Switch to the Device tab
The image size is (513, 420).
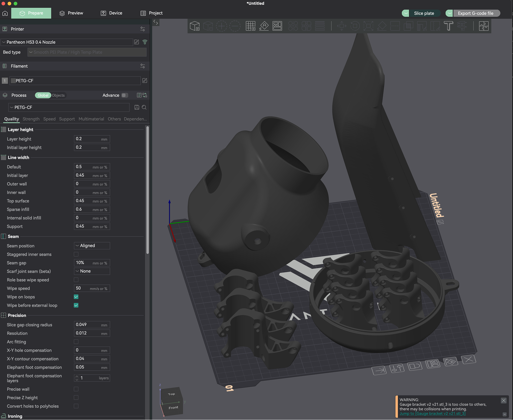pos(112,13)
